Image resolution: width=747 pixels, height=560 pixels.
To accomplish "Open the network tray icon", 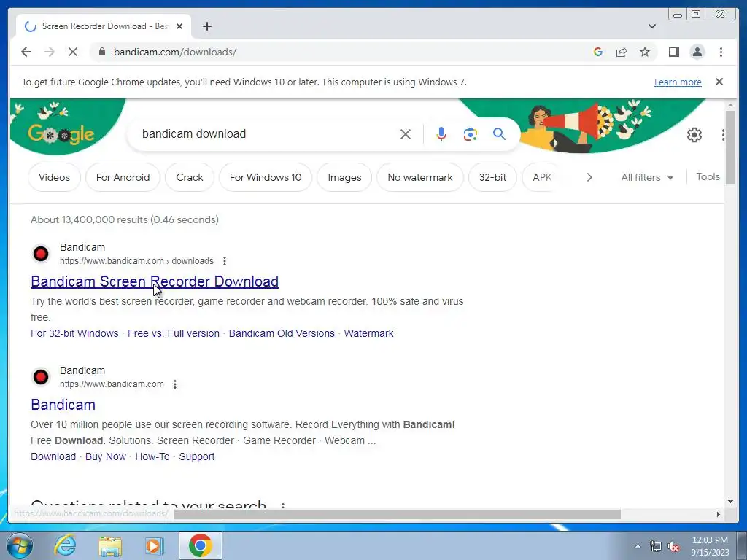I will tap(656, 547).
